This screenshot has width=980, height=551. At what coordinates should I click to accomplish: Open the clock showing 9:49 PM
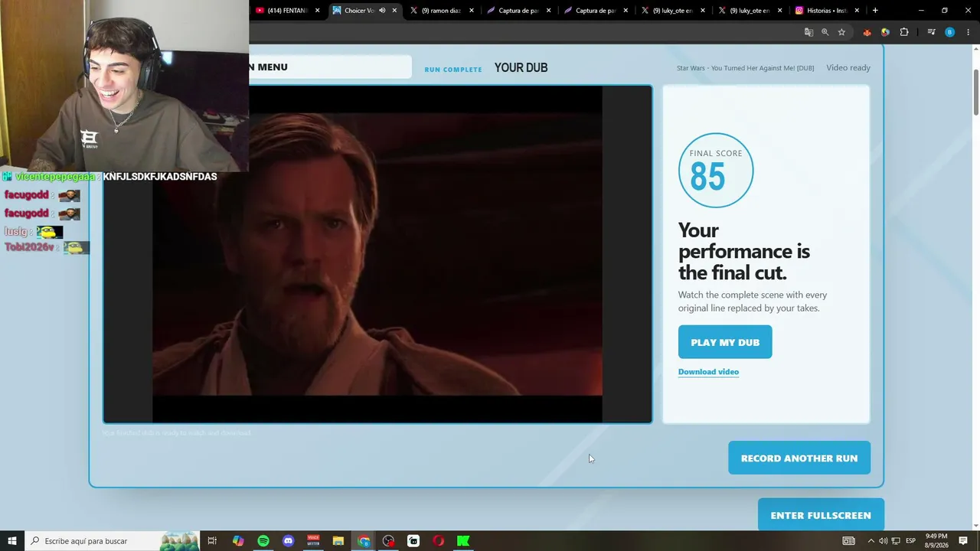[936, 541]
